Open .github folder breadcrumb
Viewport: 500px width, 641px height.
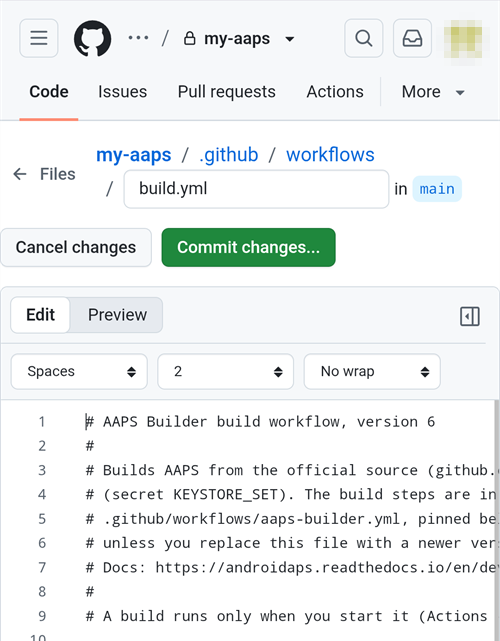coord(229,155)
